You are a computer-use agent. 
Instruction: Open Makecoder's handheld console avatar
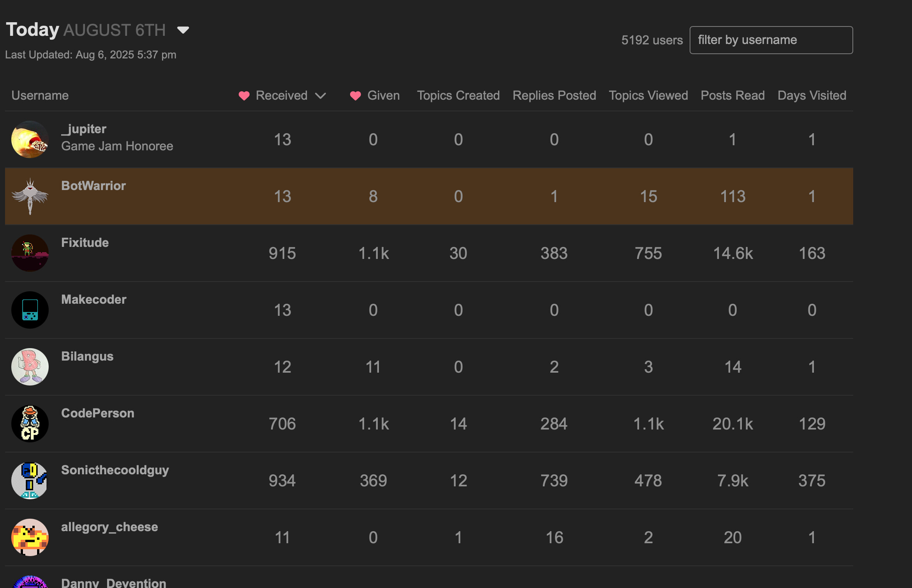[30, 310]
